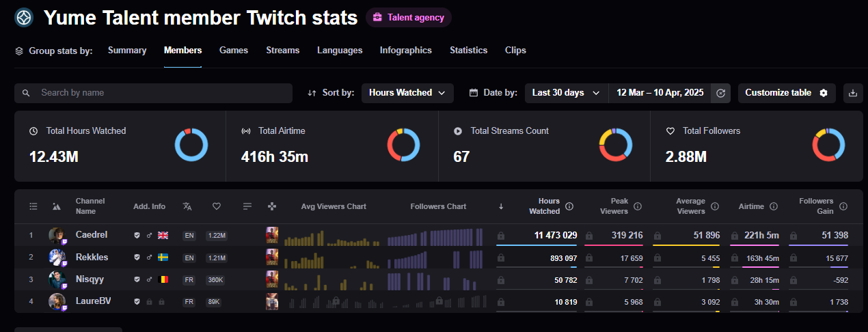
Task: Click Caedrel's UK flag icon
Action: pos(163,235)
